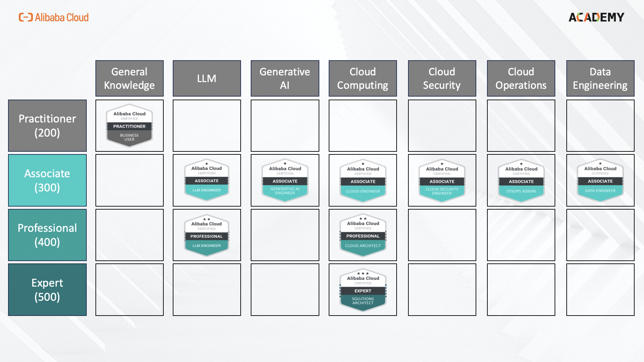Select the Cloud Computing column header
This screenshot has height=362, width=644.
363,78
